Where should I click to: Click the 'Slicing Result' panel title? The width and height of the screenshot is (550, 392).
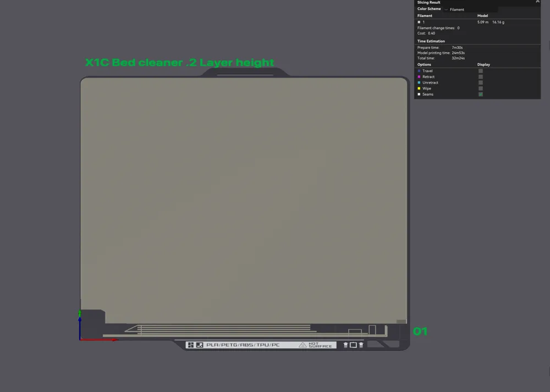[x=428, y=2]
